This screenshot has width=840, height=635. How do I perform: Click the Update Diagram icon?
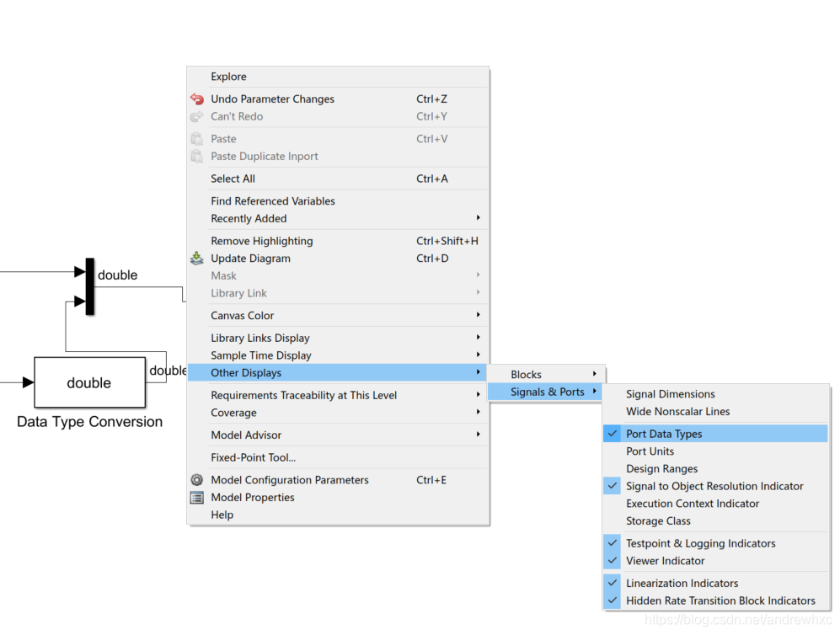pyautogui.click(x=197, y=259)
